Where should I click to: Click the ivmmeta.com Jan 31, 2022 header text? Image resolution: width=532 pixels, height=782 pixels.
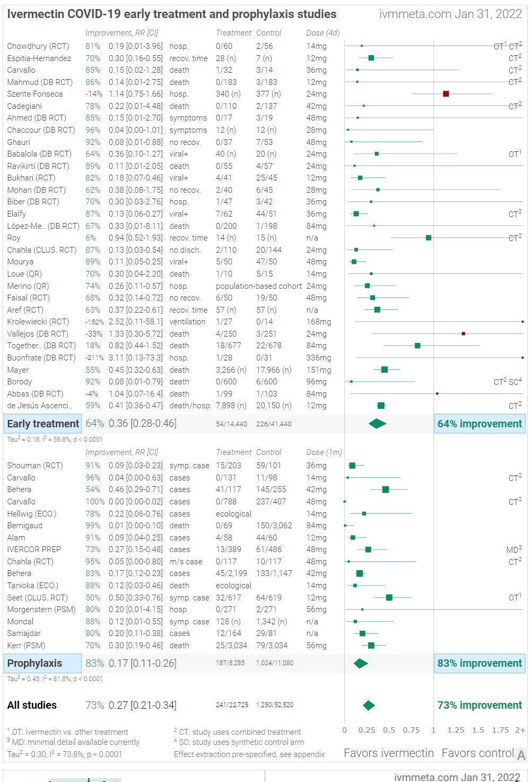(450, 14)
